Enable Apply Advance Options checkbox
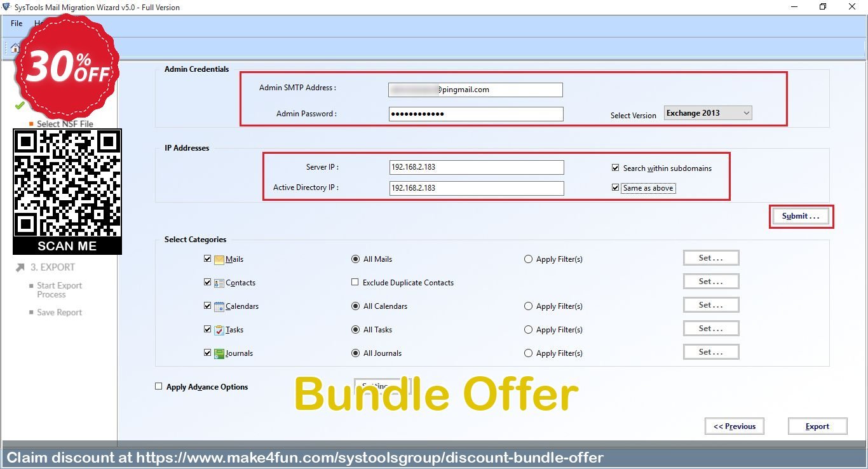The height and width of the screenshot is (469, 868). coord(159,386)
